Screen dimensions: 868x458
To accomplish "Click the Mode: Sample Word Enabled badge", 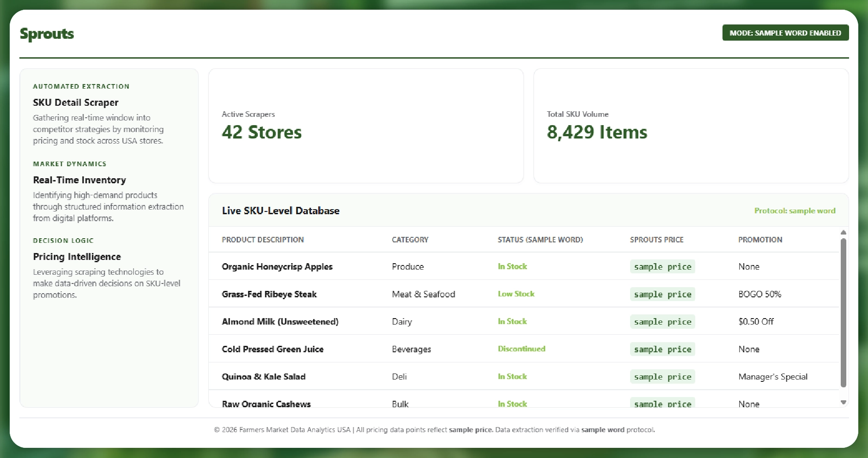I will coord(785,33).
